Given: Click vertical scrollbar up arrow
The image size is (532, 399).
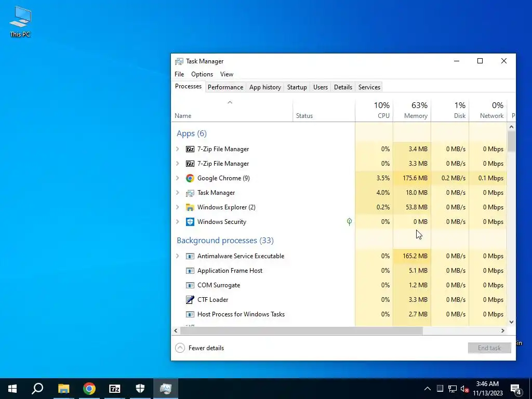Looking at the screenshot, I should 511,127.
